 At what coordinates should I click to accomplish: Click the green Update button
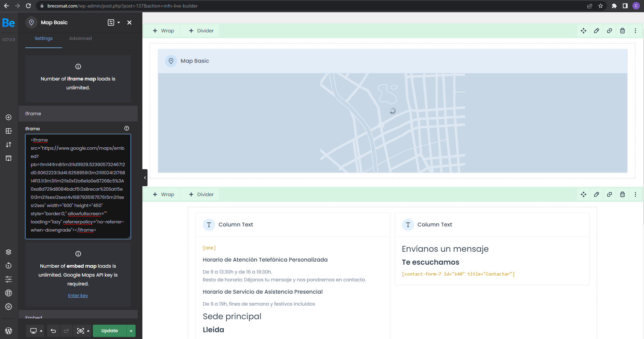110,331
